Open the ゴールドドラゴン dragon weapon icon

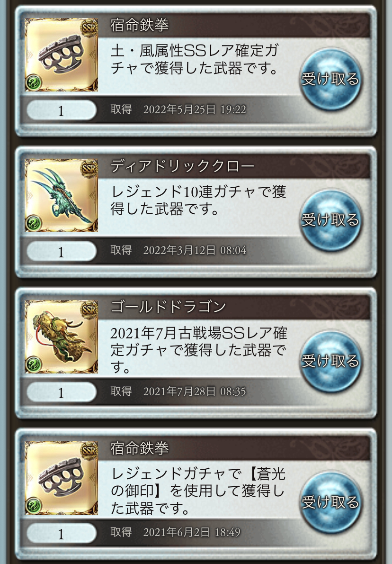click(x=61, y=337)
